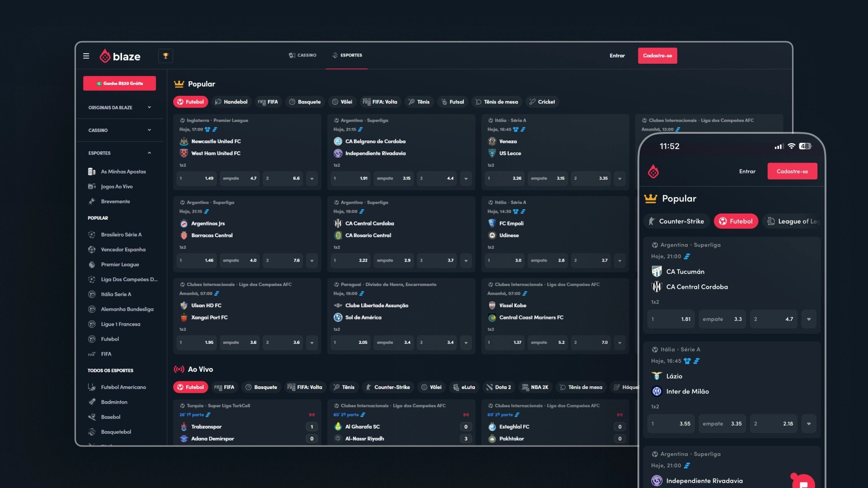Open Ulsan HD FC match card
This screenshot has height=488, width=868.
247,316
